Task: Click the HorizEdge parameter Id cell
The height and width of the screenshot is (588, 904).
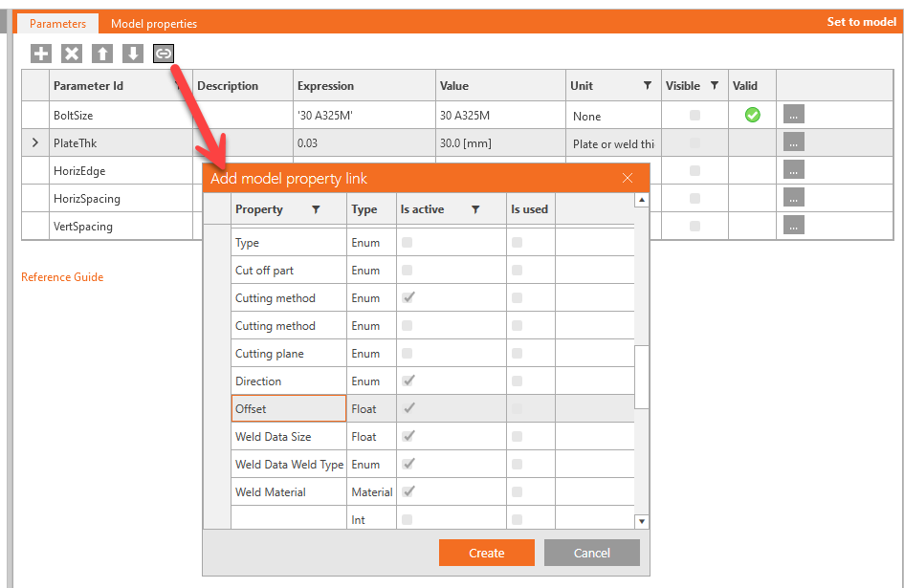Action: (x=121, y=170)
